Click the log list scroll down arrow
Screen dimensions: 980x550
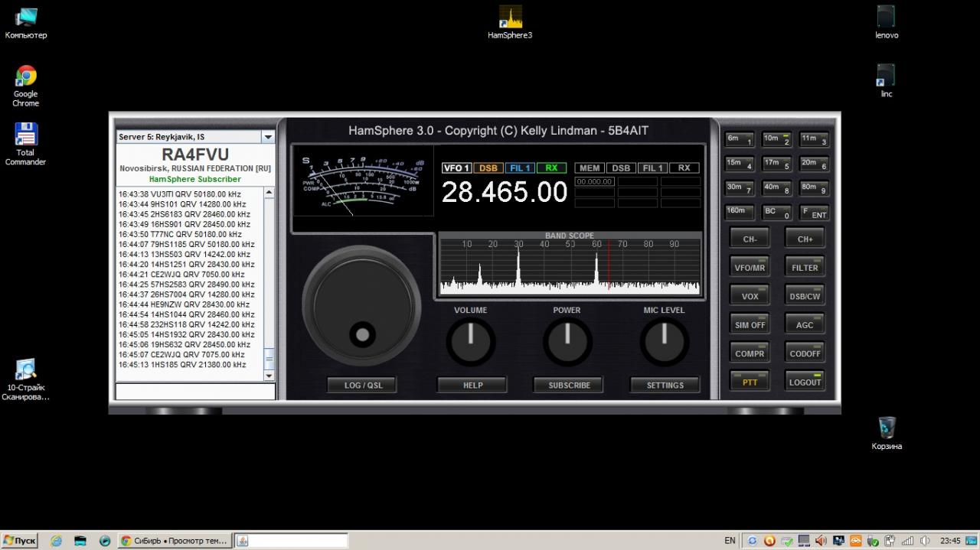(269, 376)
